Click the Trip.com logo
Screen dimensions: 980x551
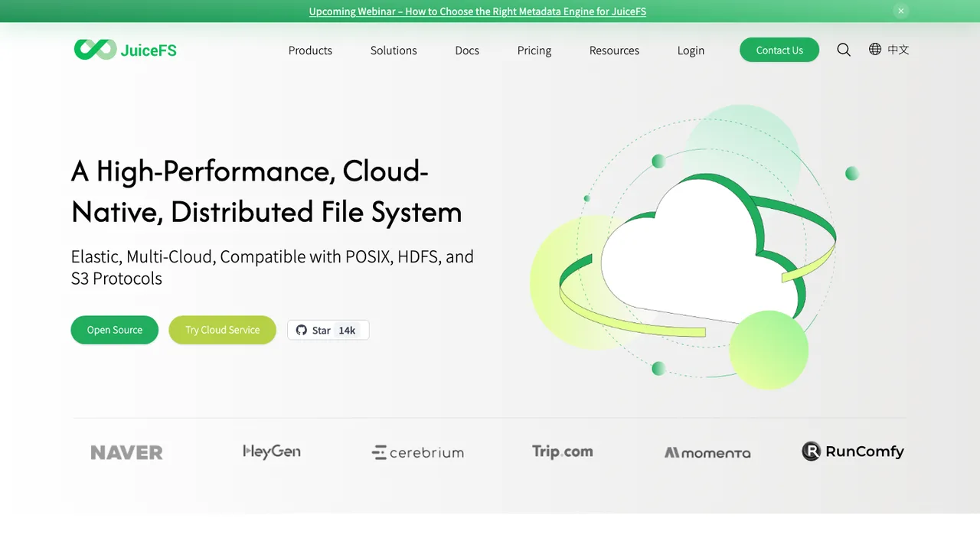click(563, 452)
